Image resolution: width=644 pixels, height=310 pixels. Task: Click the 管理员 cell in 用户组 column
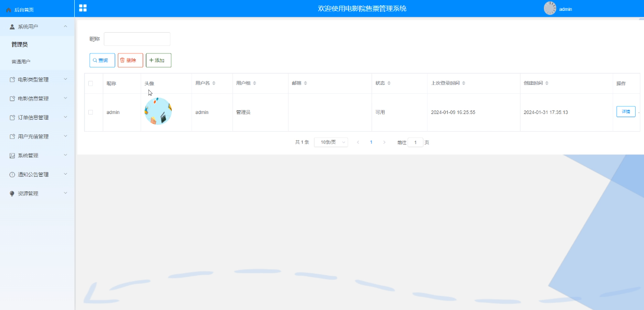tap(243, 112)
